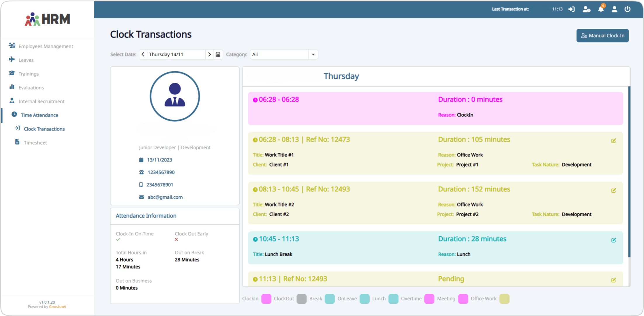The image size is (644, 316).
Task: Click the power logout icon
Action: click(x=627, y=9)
